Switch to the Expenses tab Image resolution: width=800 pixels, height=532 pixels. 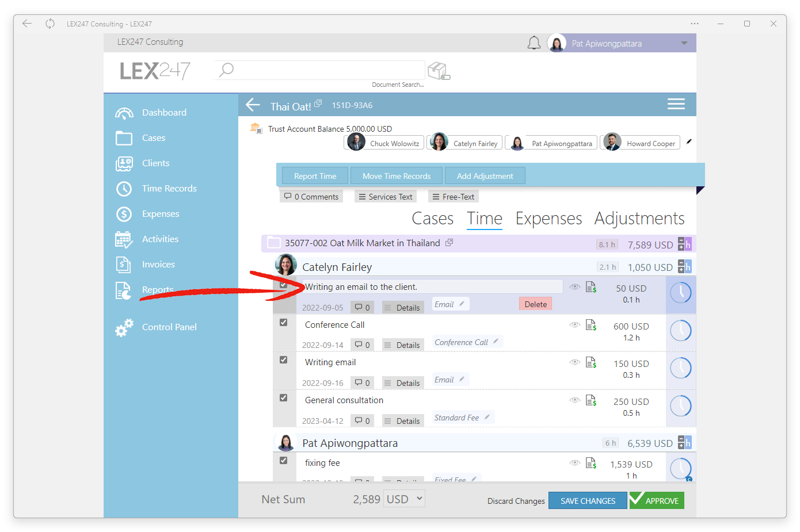tap(548, 219)
